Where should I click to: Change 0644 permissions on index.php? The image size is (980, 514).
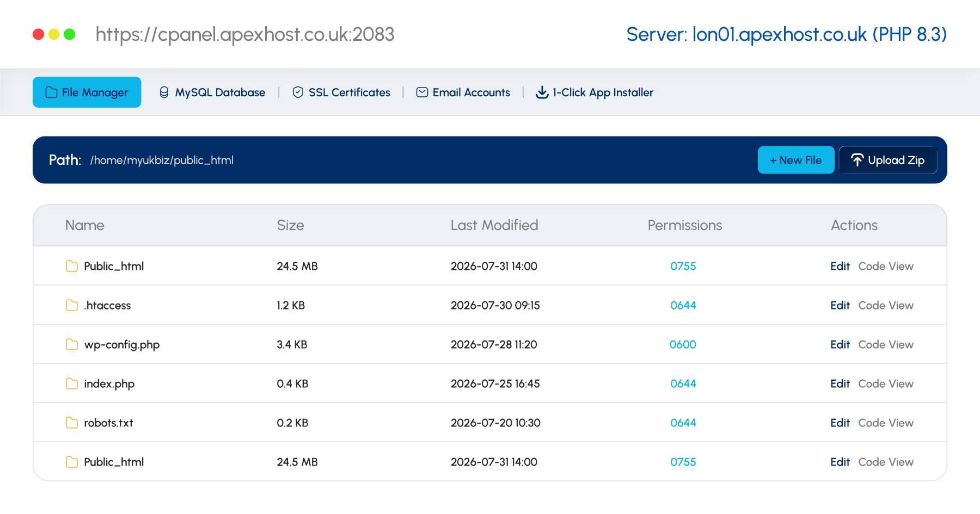coord(683,383)
